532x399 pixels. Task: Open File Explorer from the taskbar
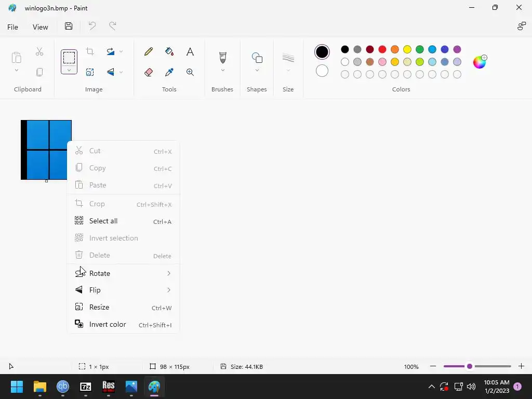pos(39,387)
